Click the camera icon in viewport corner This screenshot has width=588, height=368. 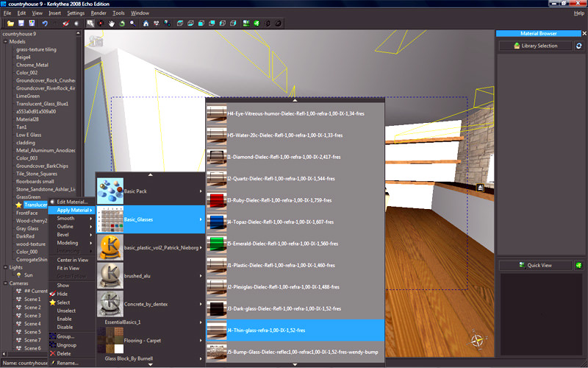[x=96, y=41]
